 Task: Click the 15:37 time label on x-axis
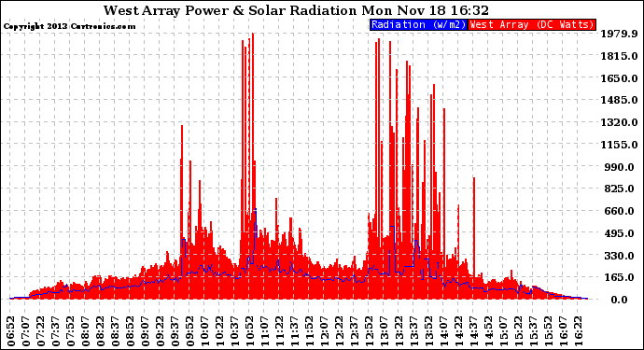(x=533, y=331)
